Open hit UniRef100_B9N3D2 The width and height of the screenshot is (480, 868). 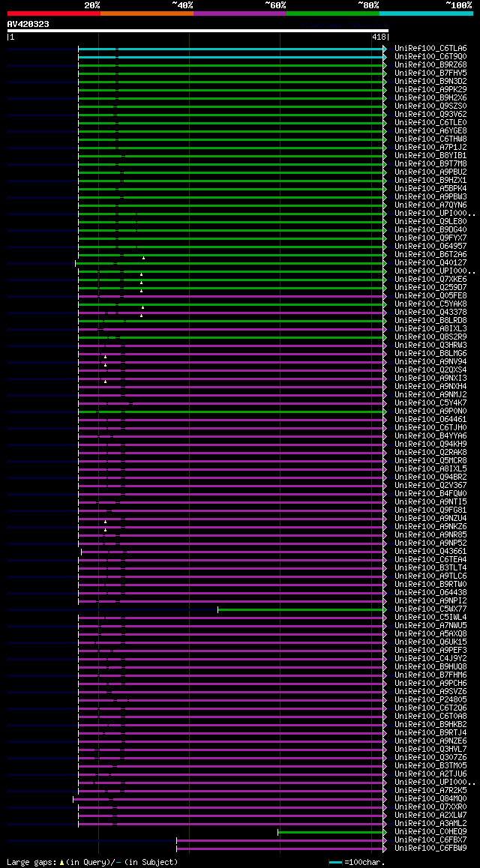[430, 82]
